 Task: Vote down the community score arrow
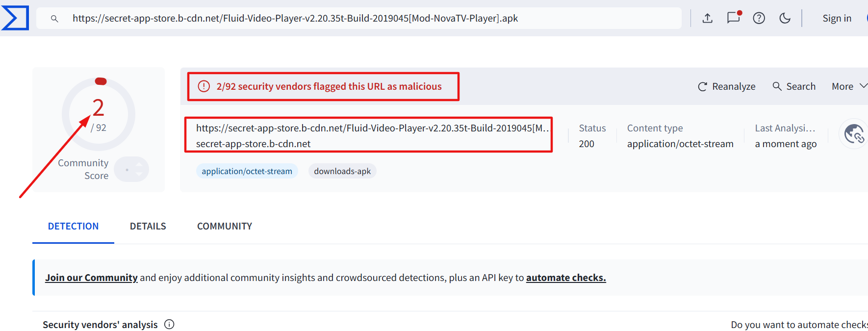pyautogui.click(x=139, y=174)
